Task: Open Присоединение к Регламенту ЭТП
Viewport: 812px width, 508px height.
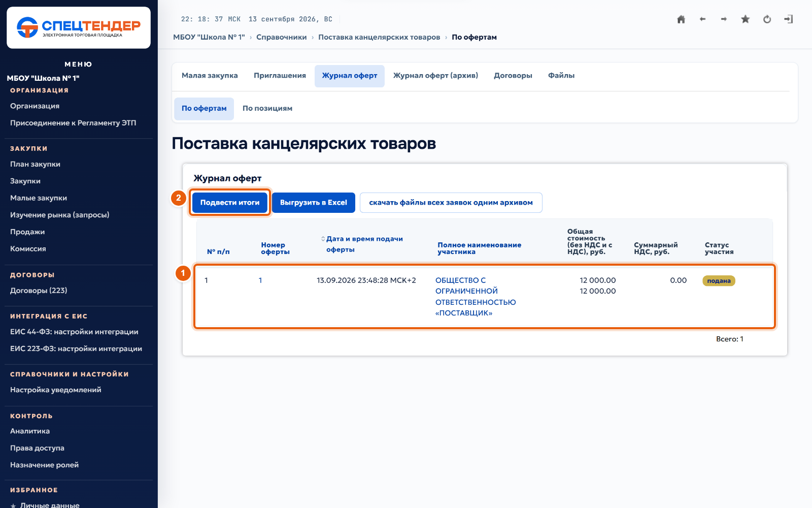Action: pyautogui.click(x=73, y=123)
